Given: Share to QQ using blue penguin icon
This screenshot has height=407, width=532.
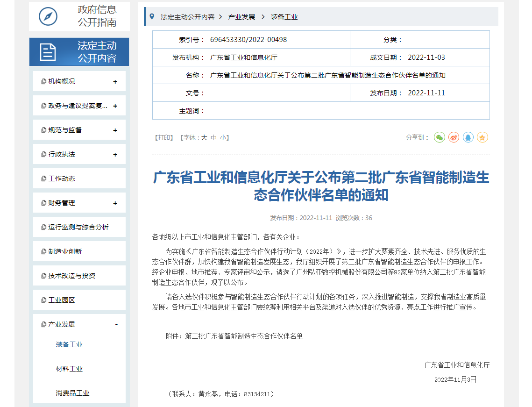Looking at the screenshot, I should click(468, 137).
